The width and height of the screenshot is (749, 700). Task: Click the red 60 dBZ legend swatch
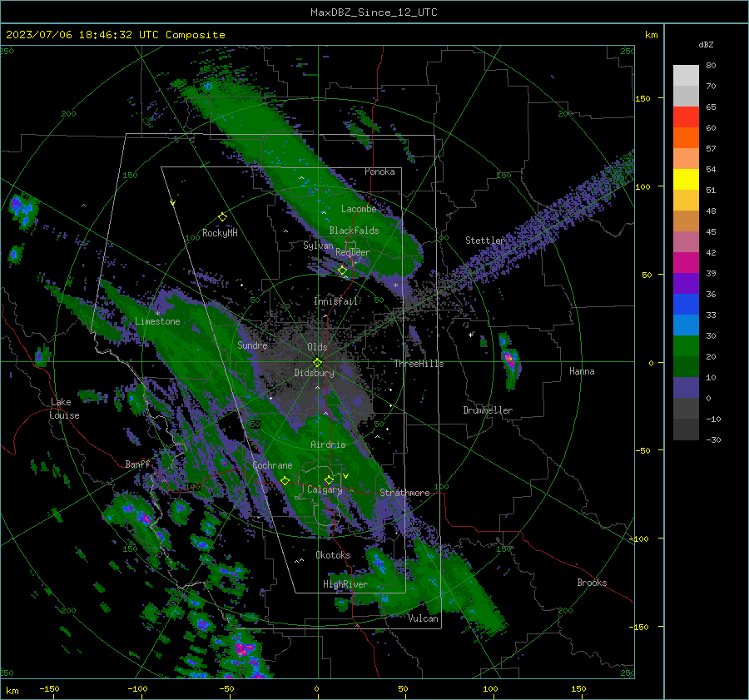coord(686,117)
